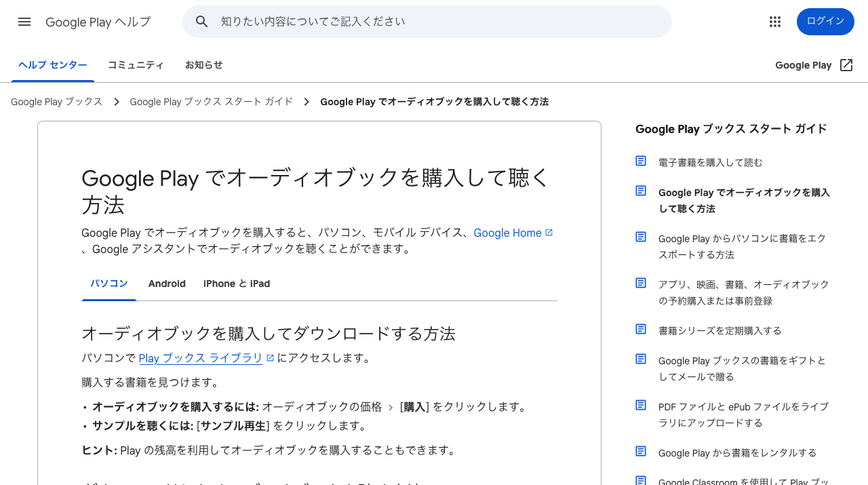Click オーディオブックを購入してダウンロードする方法 heading
The height and width of the screenshot is (485, 868).
coord(269,334)
